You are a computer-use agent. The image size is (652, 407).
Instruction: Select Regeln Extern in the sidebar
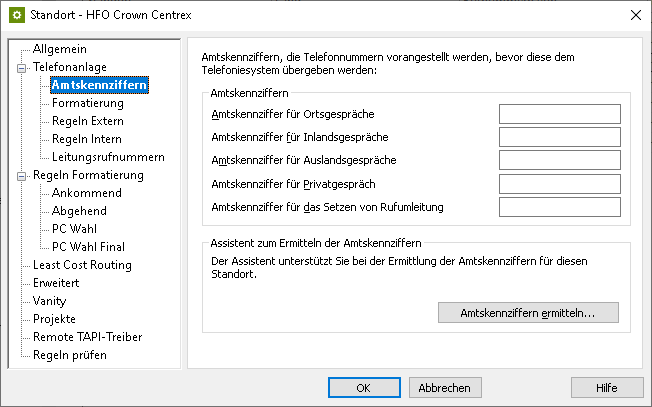click(x=88, y=121)
